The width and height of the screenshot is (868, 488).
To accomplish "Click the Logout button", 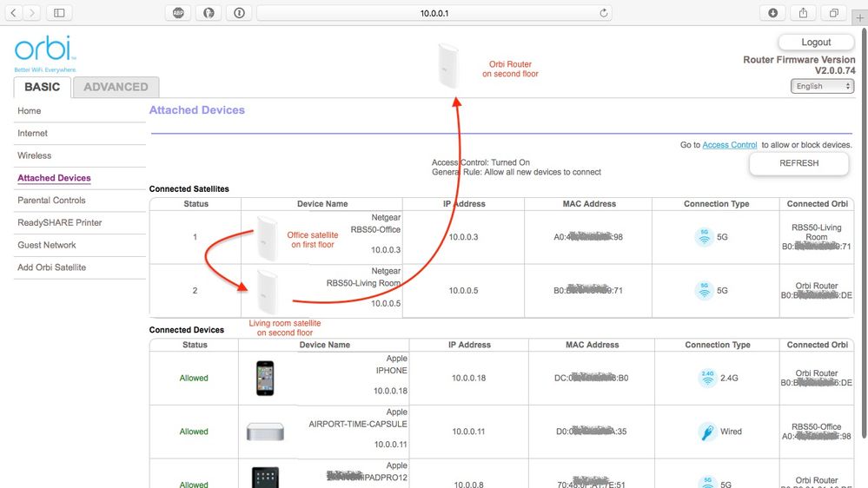I will [x=816, y=42].
